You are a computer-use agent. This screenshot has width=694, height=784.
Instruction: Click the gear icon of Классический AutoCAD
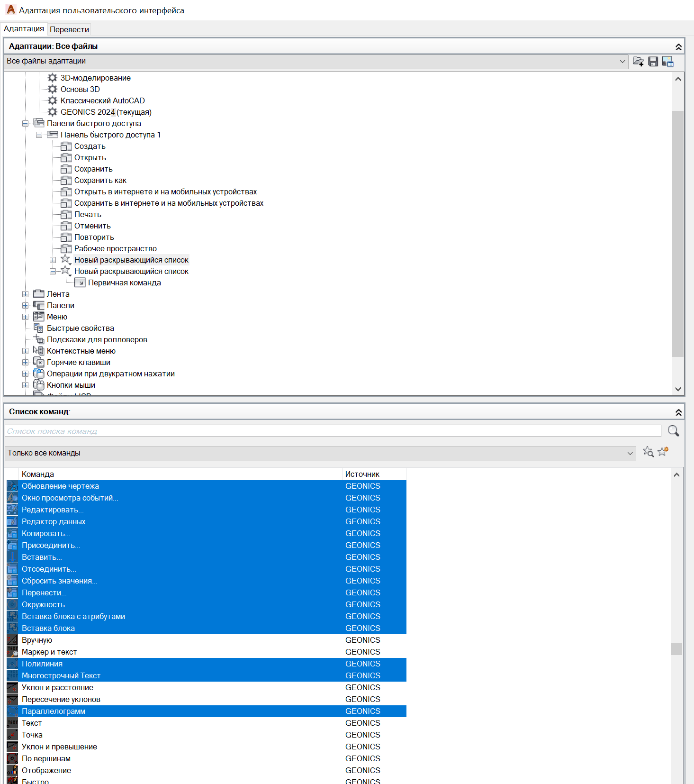pos(53,100)
